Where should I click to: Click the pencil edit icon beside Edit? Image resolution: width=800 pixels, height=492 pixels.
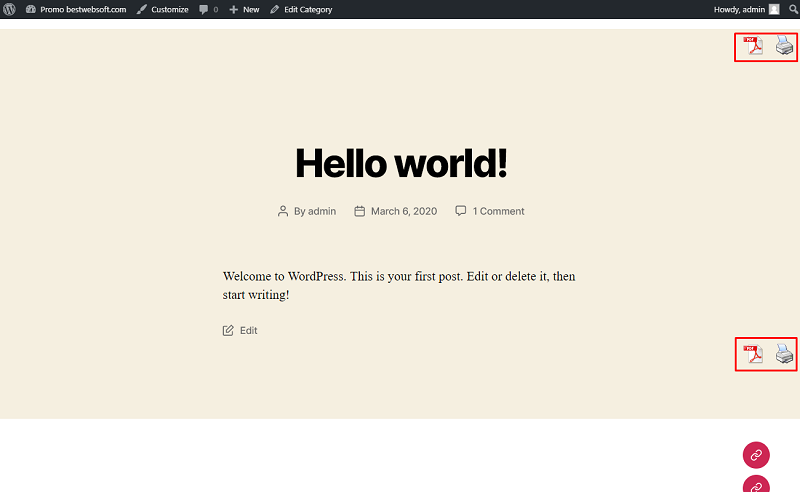(228, 331)
